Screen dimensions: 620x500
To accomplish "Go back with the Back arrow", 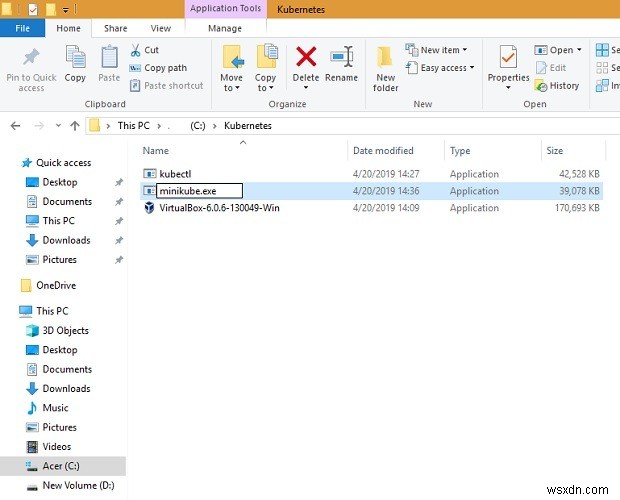I will pyautogui.click(x=15, y=126).
